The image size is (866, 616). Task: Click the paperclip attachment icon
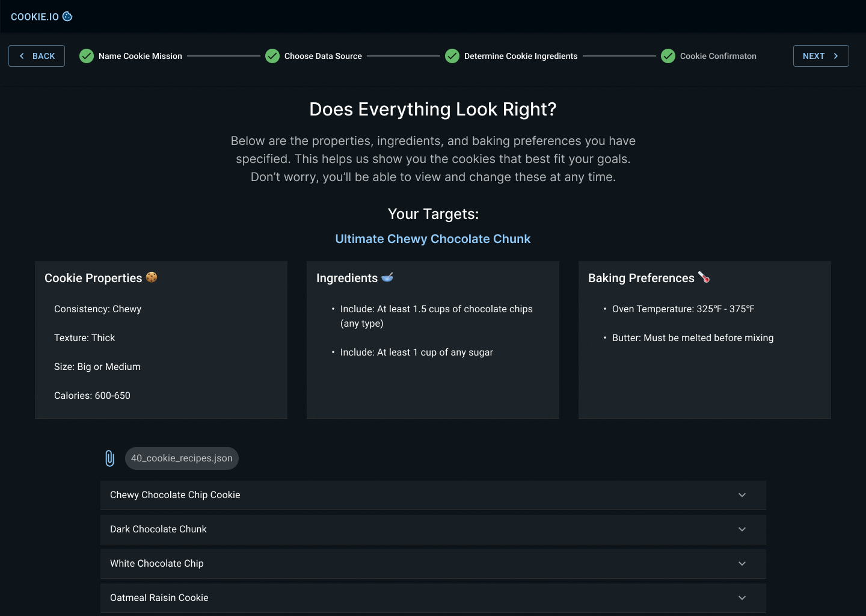109,458
